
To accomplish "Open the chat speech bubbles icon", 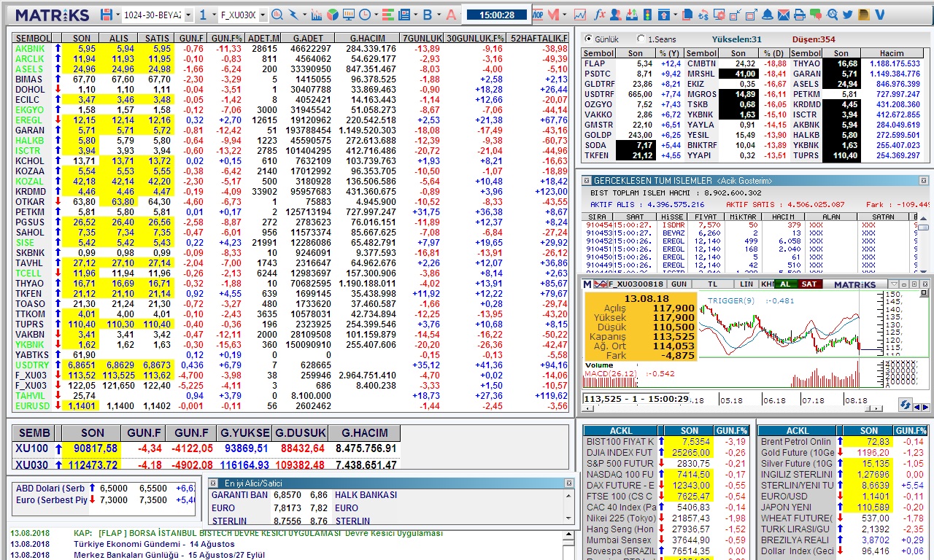I will point(815,15).
